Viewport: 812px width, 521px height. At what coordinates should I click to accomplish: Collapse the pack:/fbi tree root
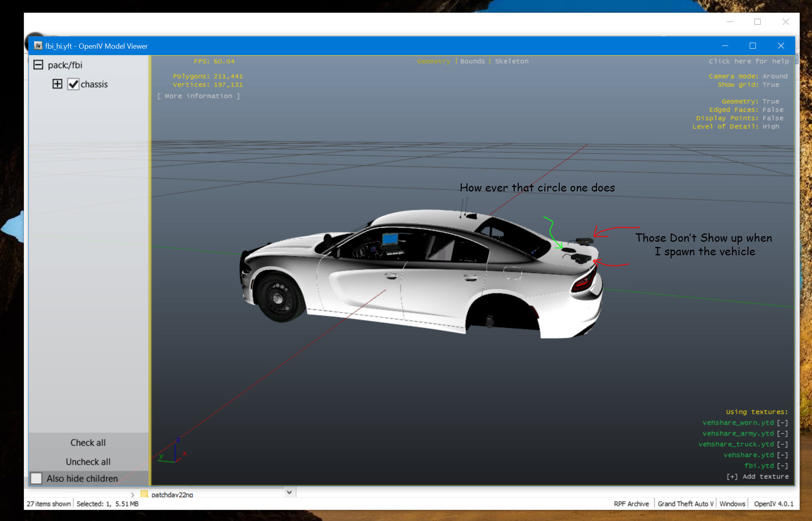(x=38, y=65)
